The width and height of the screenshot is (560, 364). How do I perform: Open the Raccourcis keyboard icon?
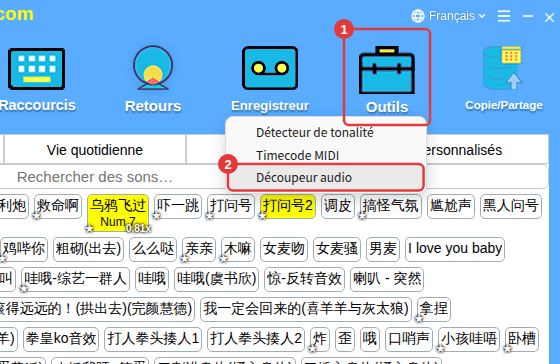pos(36,69)
